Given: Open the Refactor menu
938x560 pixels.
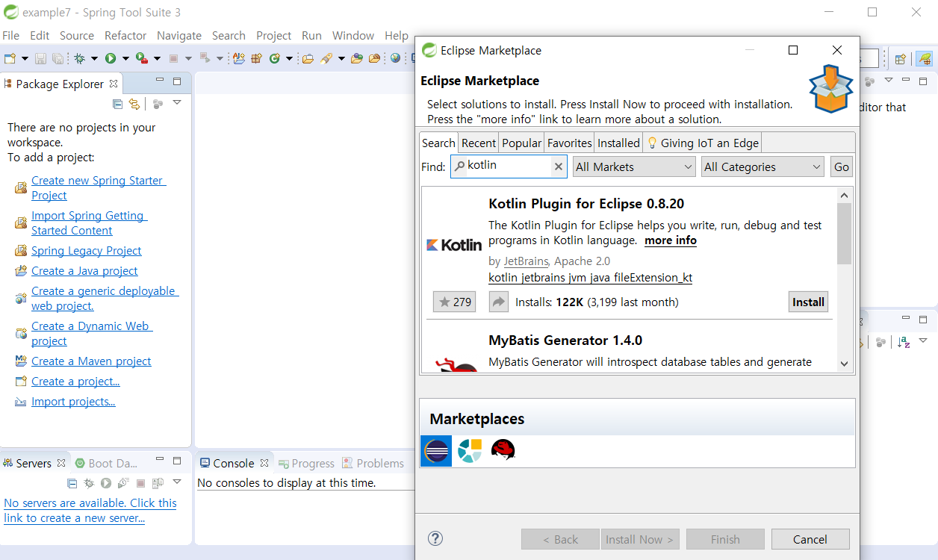Looking at the screenshot, I should pyautogui.click(x=125, y=35).
